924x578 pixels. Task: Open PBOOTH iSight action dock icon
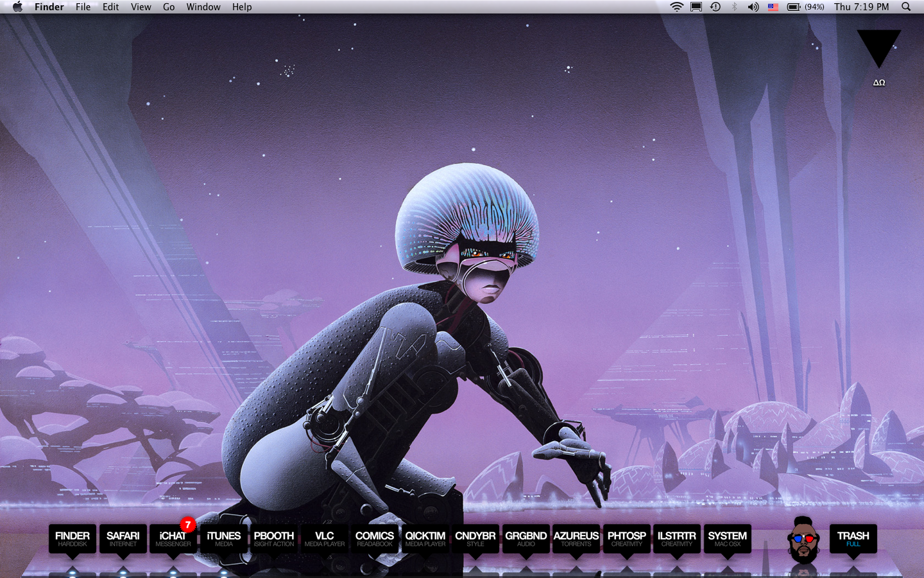tap(274, 539)
